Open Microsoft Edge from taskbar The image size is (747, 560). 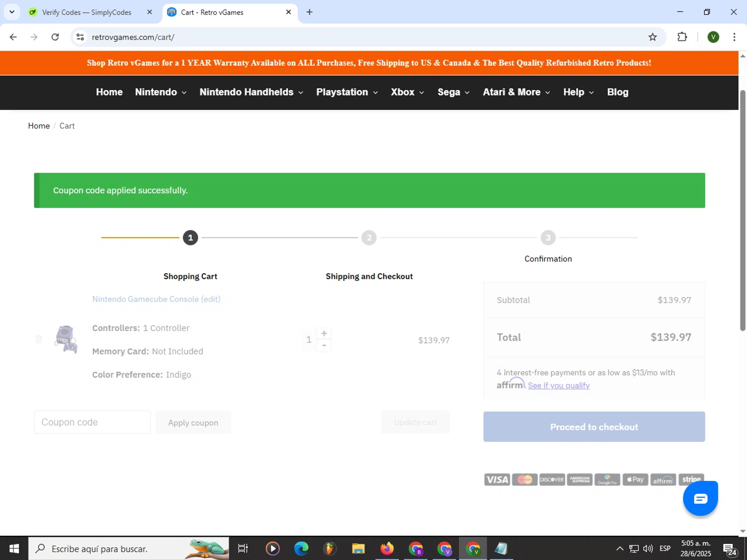click(x=301, y=549)
